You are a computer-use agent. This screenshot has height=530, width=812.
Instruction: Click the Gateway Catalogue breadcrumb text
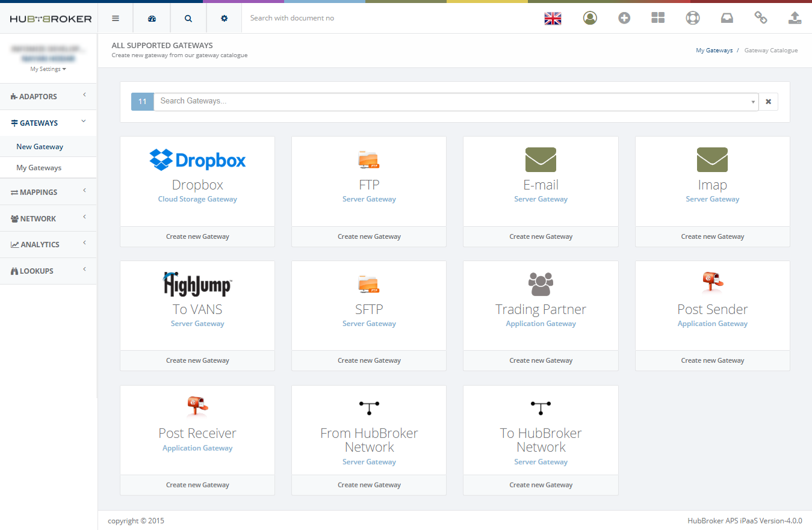pyautogui.click(x=771, y=51)
